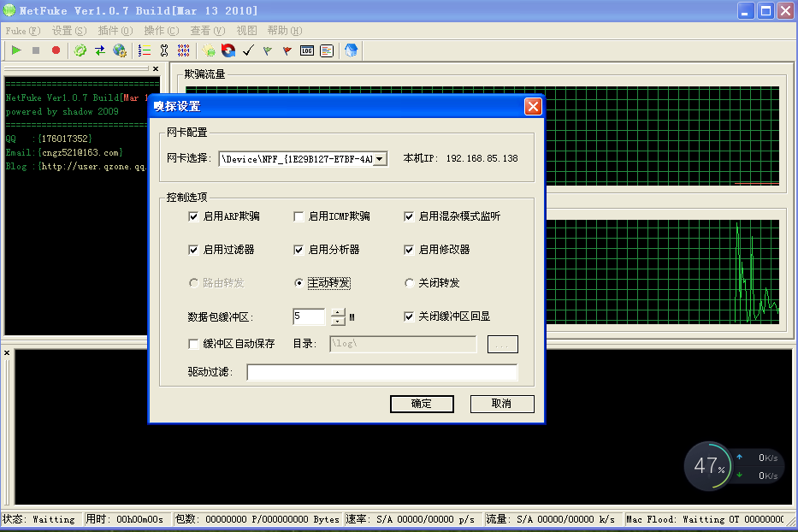Viewport: 798px width, 532px height.
Task: Click the blue house home icon
Action: pyautogui.click(x=352, y=50)
